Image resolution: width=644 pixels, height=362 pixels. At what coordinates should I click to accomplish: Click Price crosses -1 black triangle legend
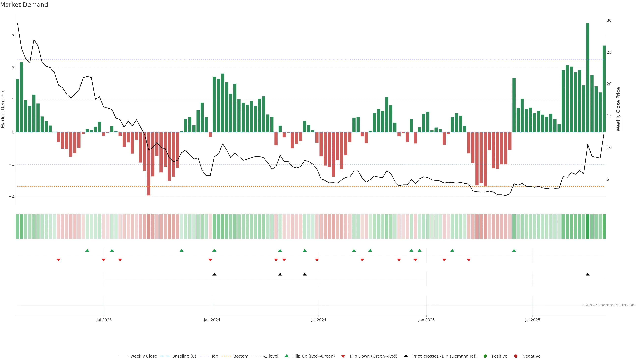406,356
